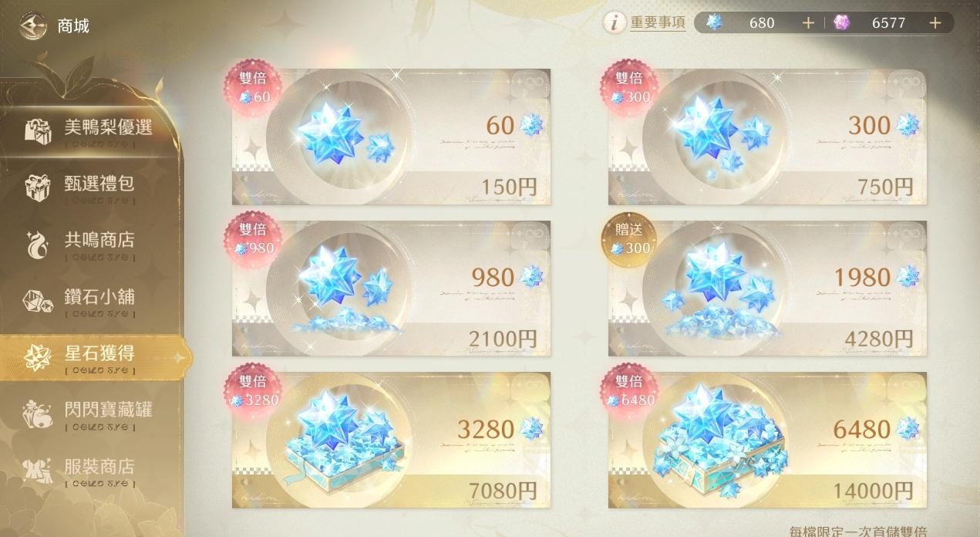Open the 重要事項 info icon
Viewport: 980px width, 537px height.
coord(615,23)
